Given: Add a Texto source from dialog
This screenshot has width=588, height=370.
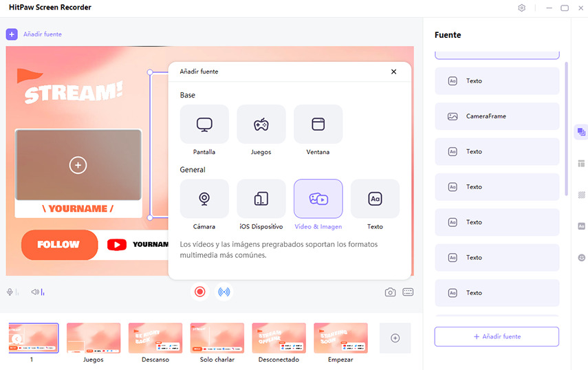Looking at the screenshot, I should pyautogui.click(x=375, y=199).
